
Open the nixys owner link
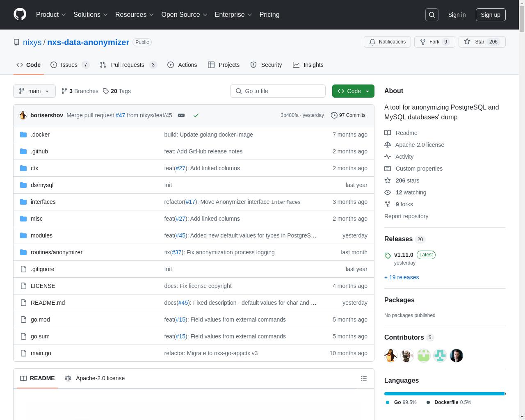coord(32,42)
